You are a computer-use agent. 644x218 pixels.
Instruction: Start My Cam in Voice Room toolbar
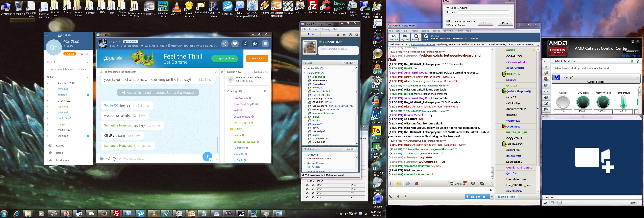(405, 37)
